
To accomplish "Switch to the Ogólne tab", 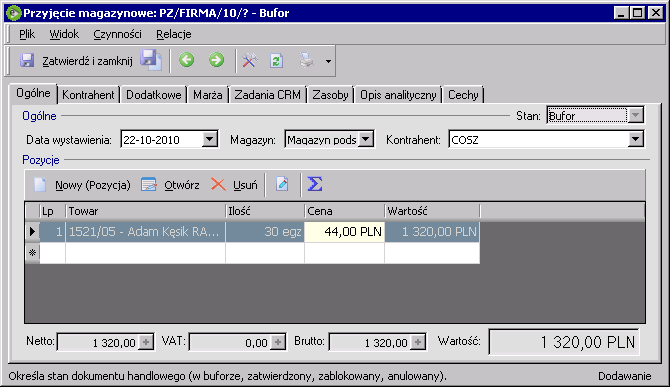I will (x=33, y=93).
